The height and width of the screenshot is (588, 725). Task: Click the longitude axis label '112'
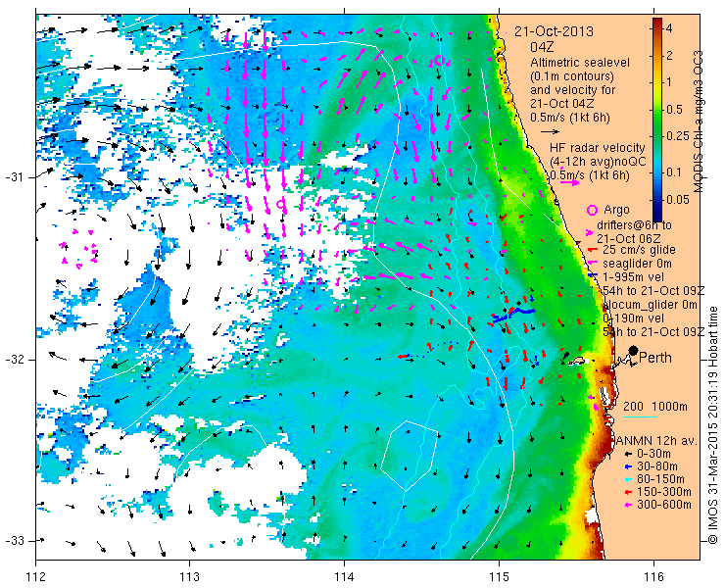(35, 577)
